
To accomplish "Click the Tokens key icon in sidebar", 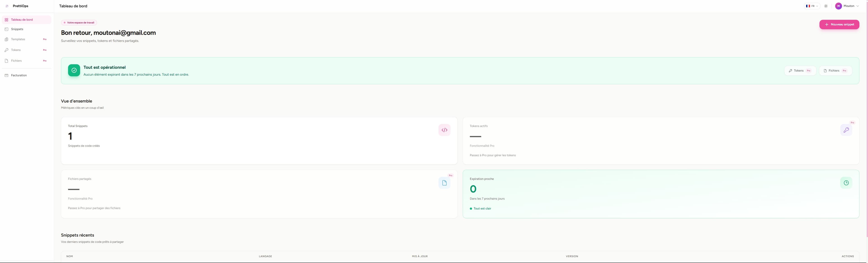I will click(x=6, y=50).
